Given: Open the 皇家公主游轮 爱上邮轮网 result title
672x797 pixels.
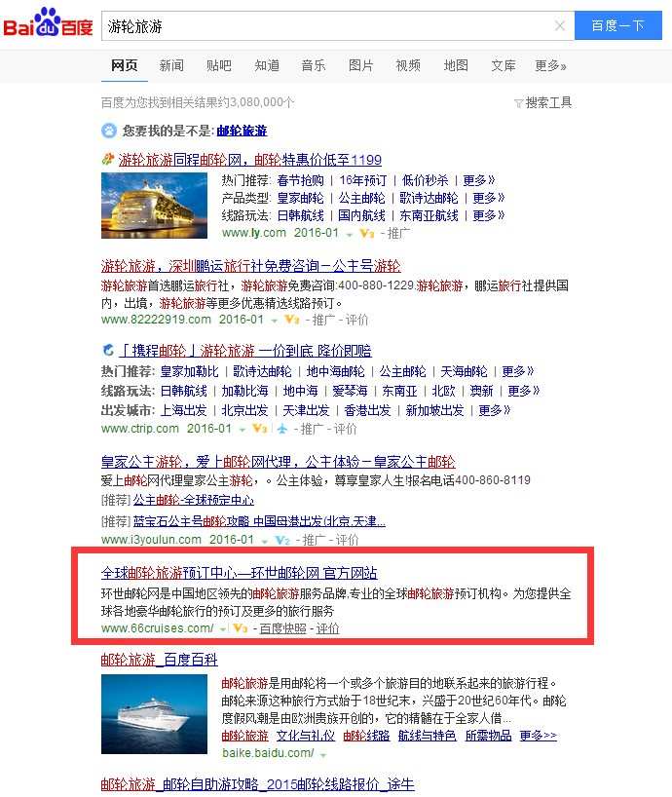Looking at the screenshot, I should coord(278,462).
